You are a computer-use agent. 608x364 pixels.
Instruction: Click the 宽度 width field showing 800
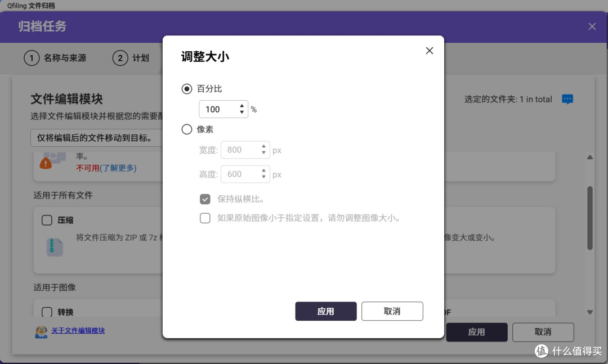tap(245, 150)
